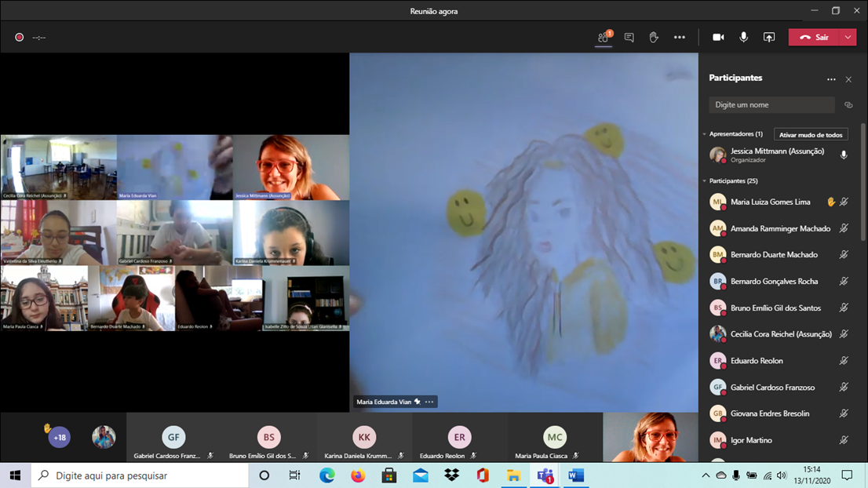The height and width of the screenshot is (488, 868).
Task: Click muted mic icon for Bernardo Gonçalves Rocha
Action: click(x=844, y=281)
